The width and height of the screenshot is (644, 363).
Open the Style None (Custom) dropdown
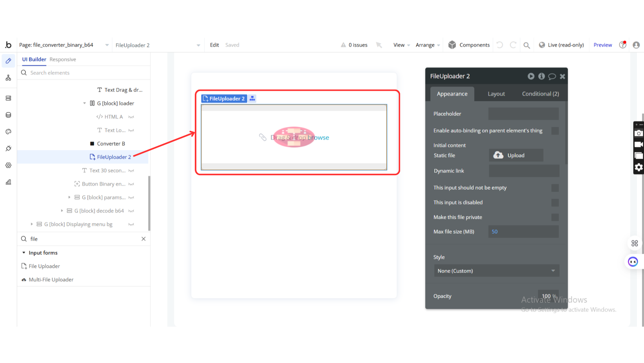(496, 271)
